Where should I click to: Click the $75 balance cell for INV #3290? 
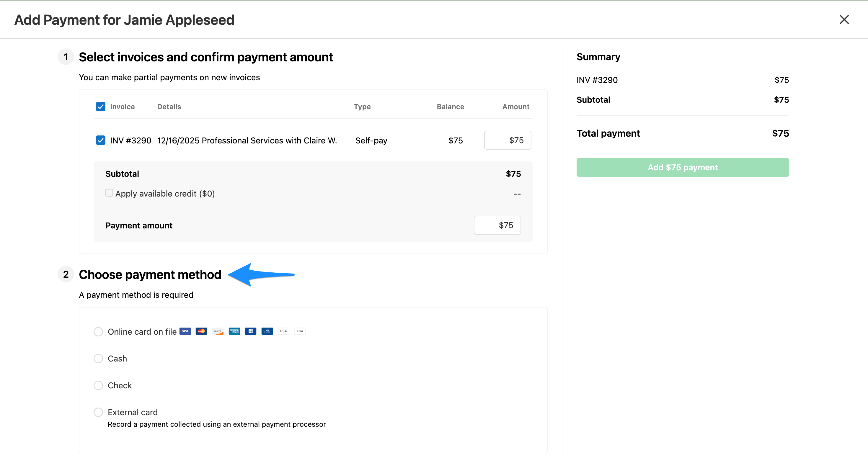pos(456,140)
